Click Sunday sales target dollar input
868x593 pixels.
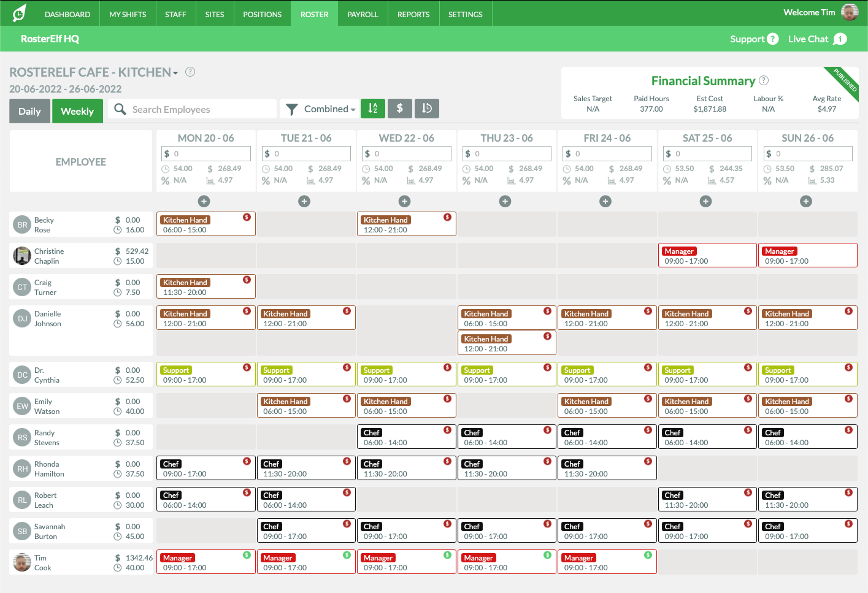[808, 153]
